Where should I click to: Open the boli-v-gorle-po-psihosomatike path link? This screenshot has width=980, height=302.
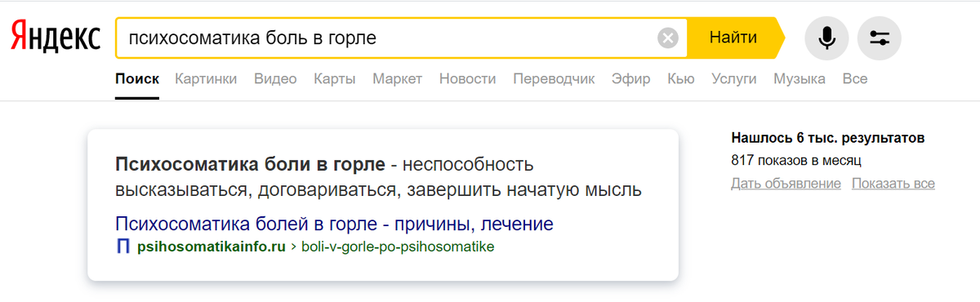point(398,246)
